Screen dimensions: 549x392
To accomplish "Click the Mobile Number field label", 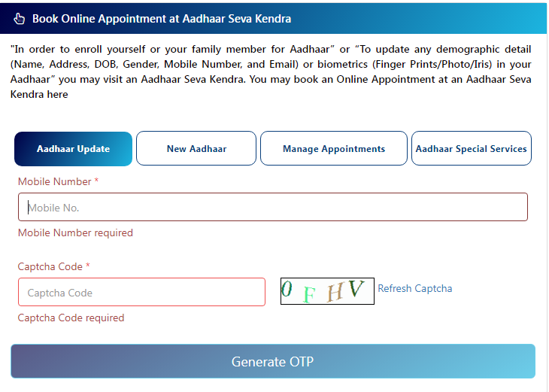I will coord(54,181).
